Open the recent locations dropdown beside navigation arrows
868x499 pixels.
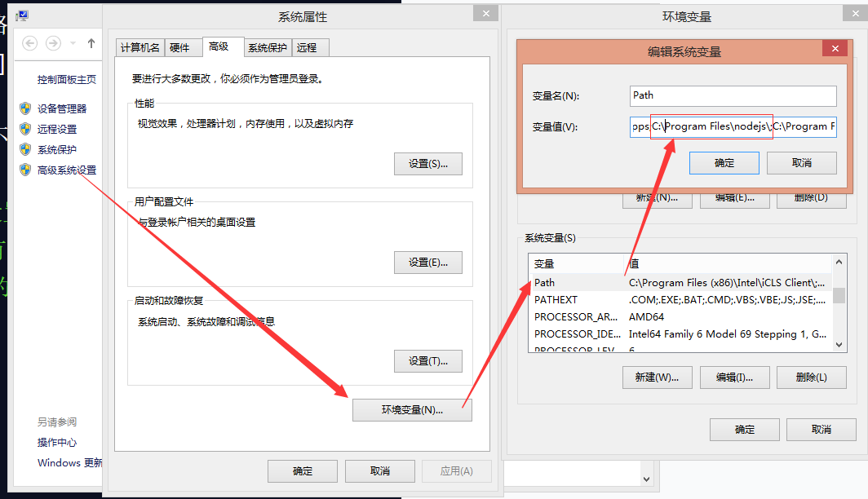(72, 43)
